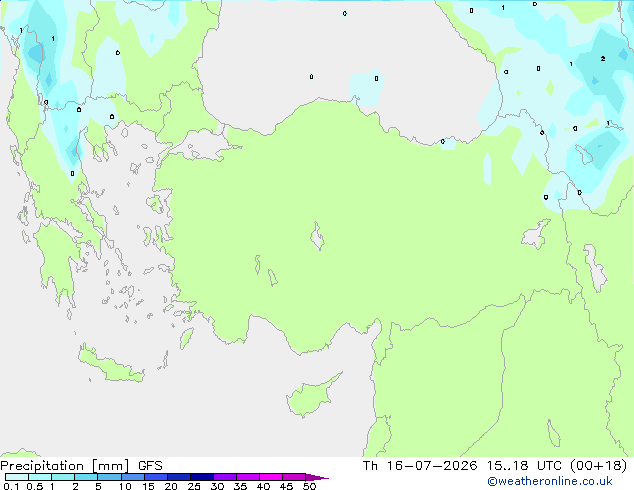The height and width of the screenshot is (490, 634).
Task: Click the '30' legend scale label
Action: click(217, 486)
